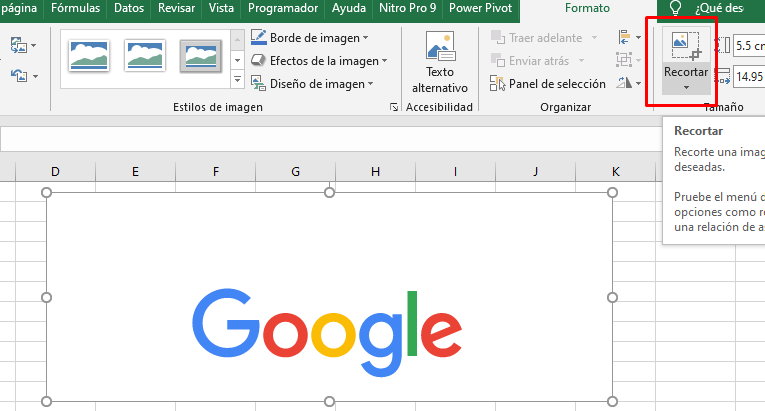Viewport: 765px width, 411px height.
Task: Click the Borde de imagen pencil icon
Action: click(259, 37)
